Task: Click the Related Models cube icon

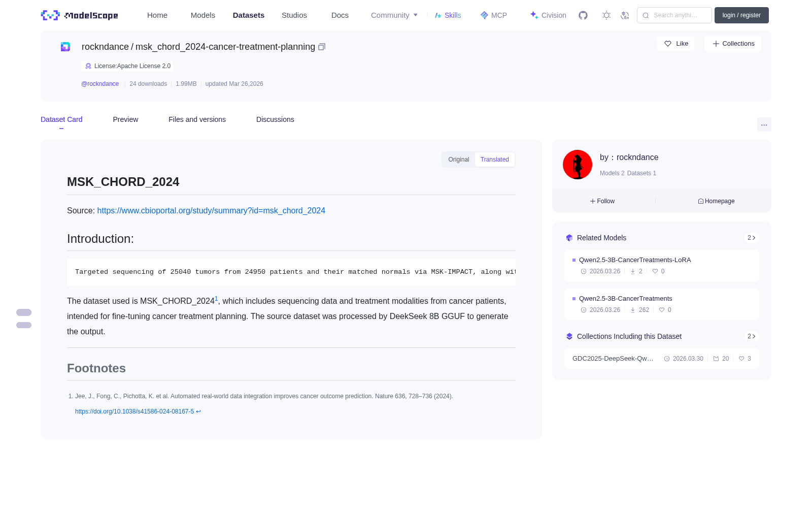Action: click(x=569, y=238)
